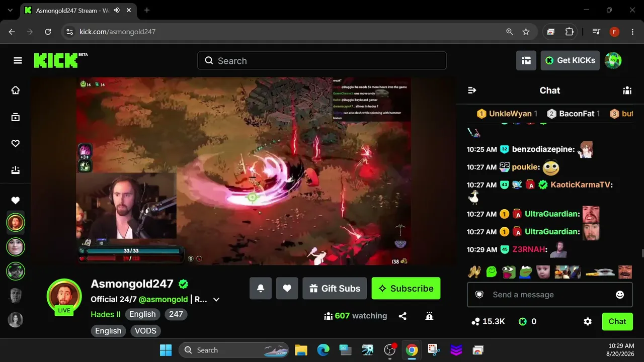
Task: Open the emote picker smiley icon
Action: (x=620, y=295)
